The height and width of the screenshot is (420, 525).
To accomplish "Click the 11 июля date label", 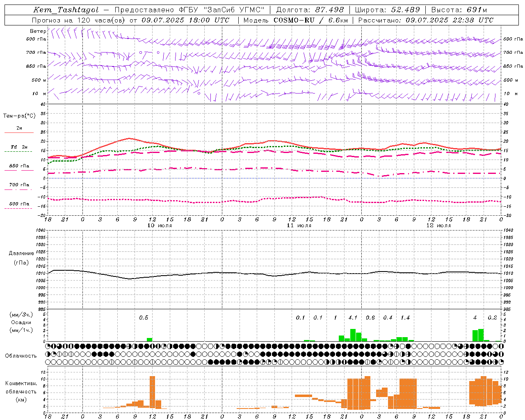I will [x=299, y=226].
